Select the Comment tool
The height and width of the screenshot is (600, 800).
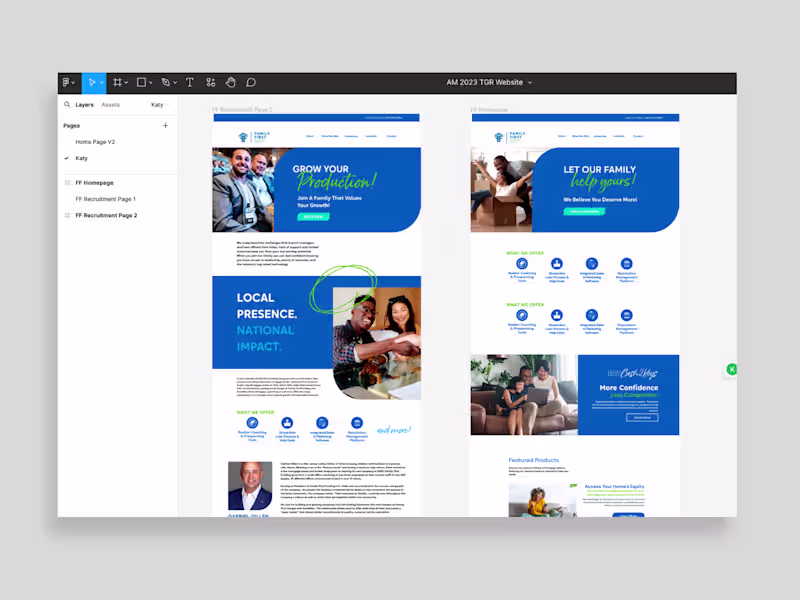tap(251, 82)
